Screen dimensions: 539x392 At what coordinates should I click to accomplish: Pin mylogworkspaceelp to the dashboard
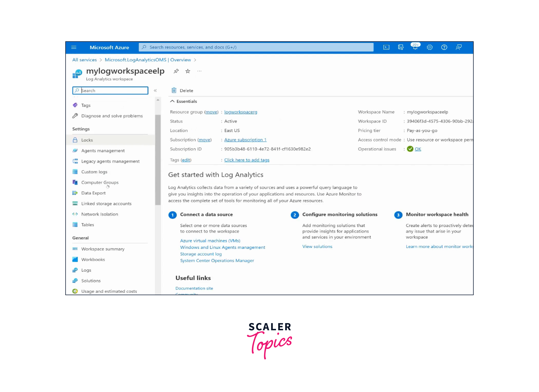(x=176, y=71)
